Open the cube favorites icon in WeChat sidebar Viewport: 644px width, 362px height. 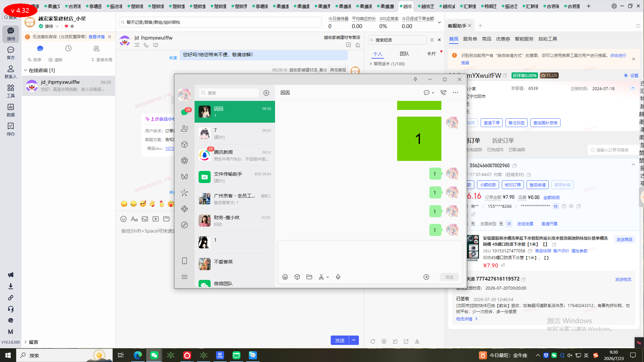[x=184, y=144]
